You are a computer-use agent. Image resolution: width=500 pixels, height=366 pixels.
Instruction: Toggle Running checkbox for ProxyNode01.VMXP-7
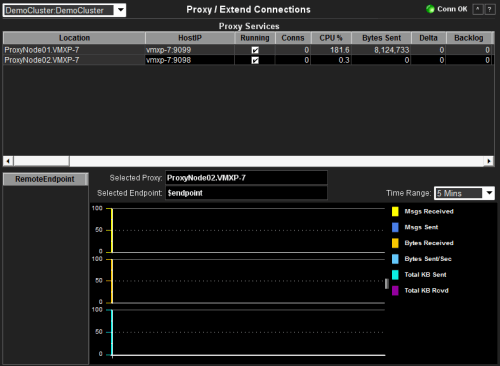click(255, 50)
